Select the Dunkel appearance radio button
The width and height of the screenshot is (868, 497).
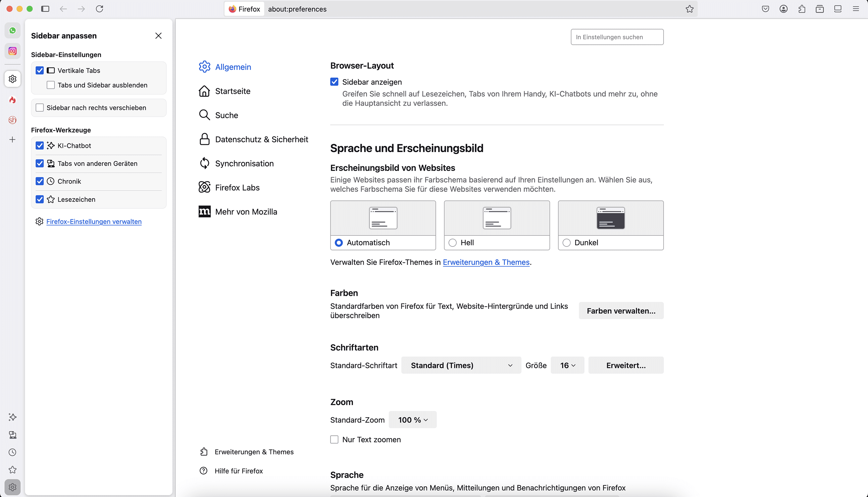[x=566, y=243]
